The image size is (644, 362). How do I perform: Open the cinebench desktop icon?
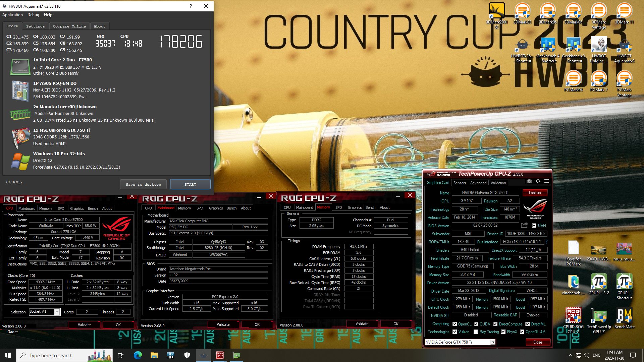pos(573,285)
